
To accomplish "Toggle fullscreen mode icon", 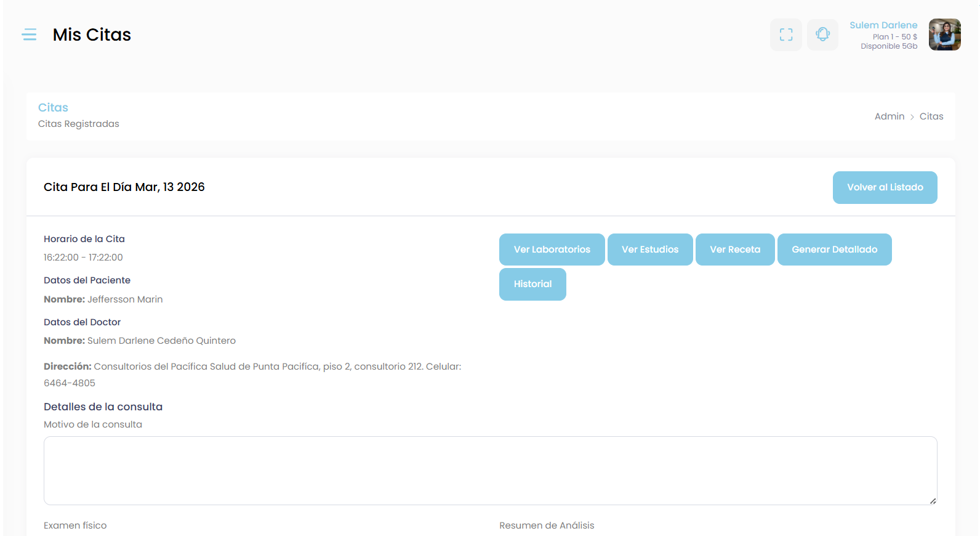I will [785, 35].
